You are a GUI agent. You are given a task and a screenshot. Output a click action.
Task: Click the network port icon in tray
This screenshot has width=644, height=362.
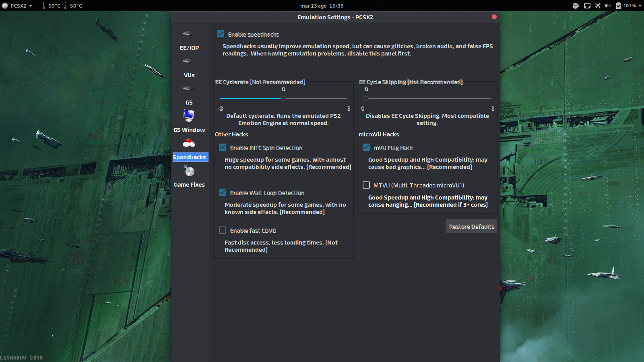click(x=587, y=6)
